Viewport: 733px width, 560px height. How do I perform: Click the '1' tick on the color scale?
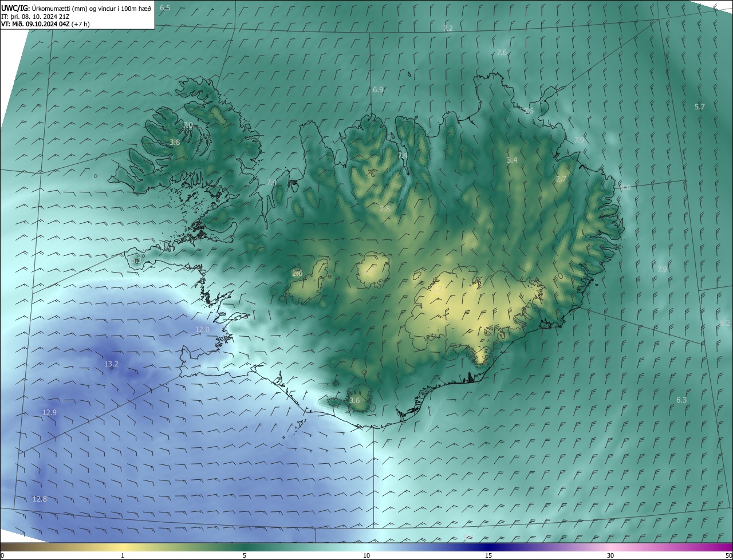(123, 555)
